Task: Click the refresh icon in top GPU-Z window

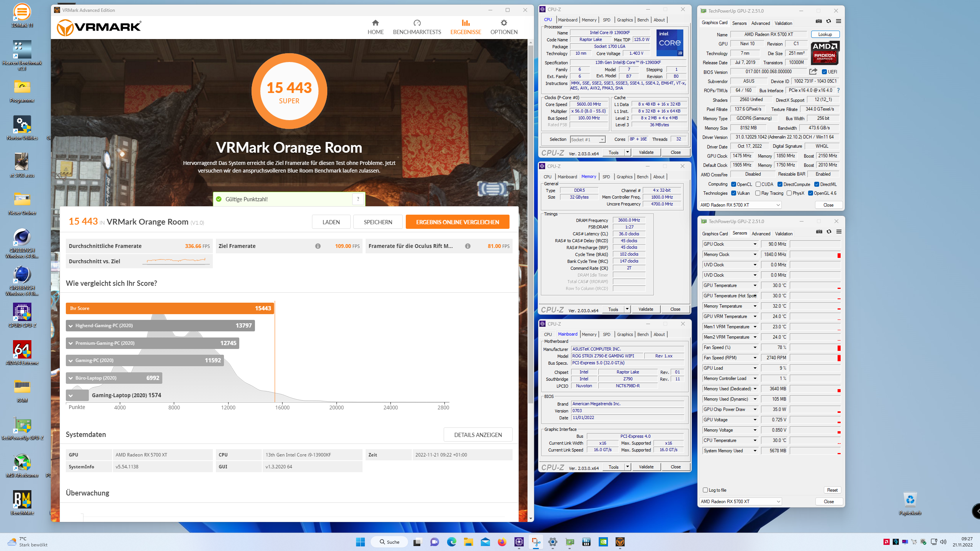Action: tap(828, 21)
